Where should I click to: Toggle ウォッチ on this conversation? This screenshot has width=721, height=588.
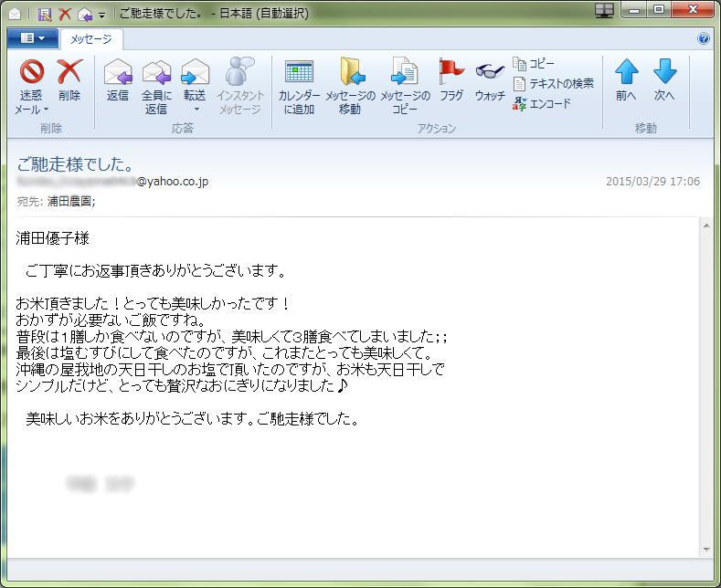(x=490, y=73)
